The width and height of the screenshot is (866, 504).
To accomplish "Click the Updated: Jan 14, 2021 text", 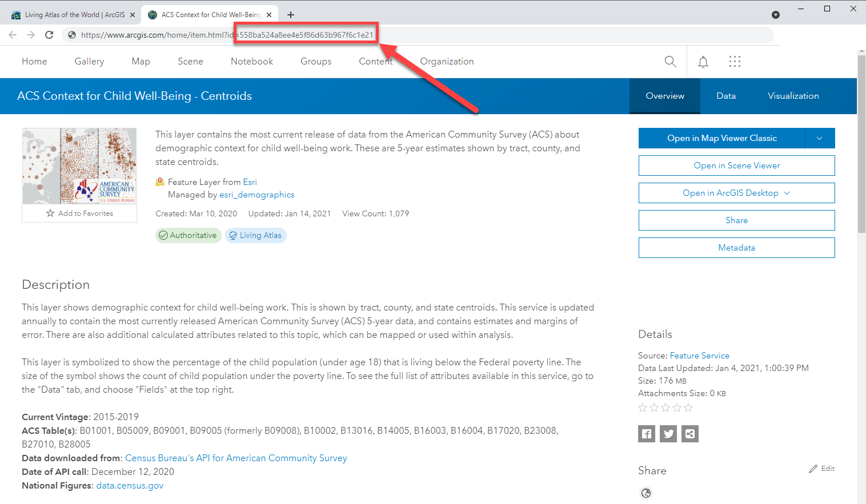I will click(290, 213).
